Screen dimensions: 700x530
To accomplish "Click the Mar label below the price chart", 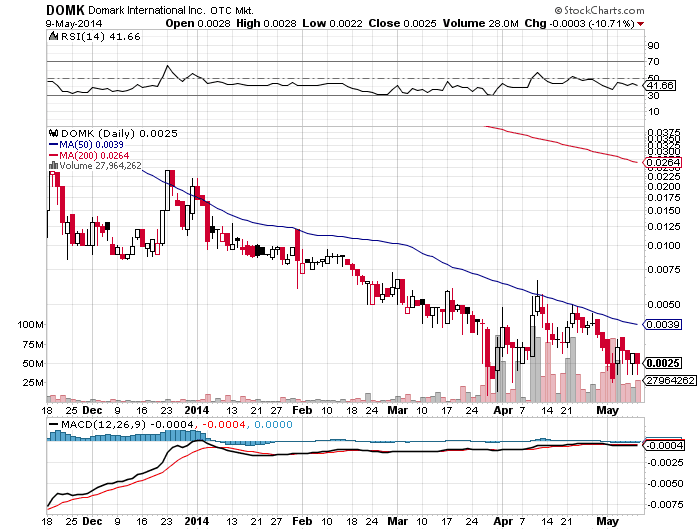I will point(397,410).
